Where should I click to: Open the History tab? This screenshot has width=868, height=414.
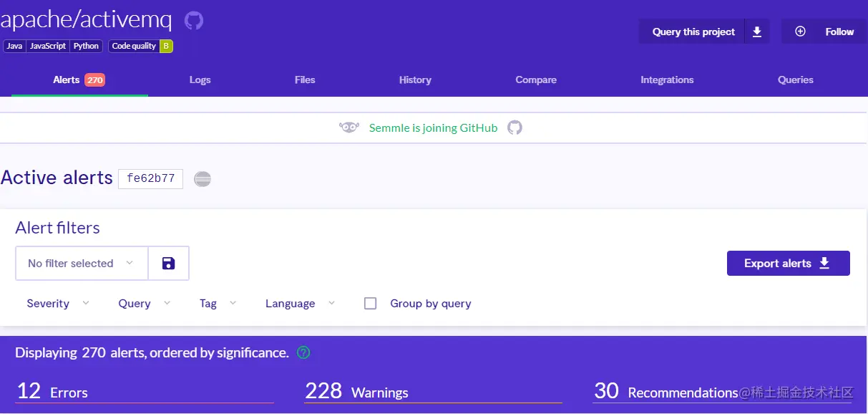pos(415,80)
